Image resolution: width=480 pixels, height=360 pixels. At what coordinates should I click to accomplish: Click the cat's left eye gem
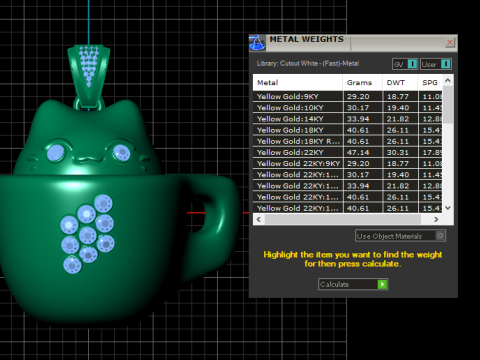tap(55, 153)
